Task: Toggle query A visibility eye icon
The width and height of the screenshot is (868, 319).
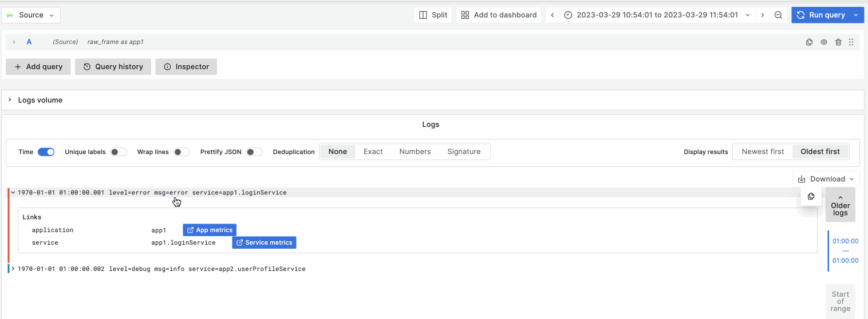Action: tap(824, 42)
